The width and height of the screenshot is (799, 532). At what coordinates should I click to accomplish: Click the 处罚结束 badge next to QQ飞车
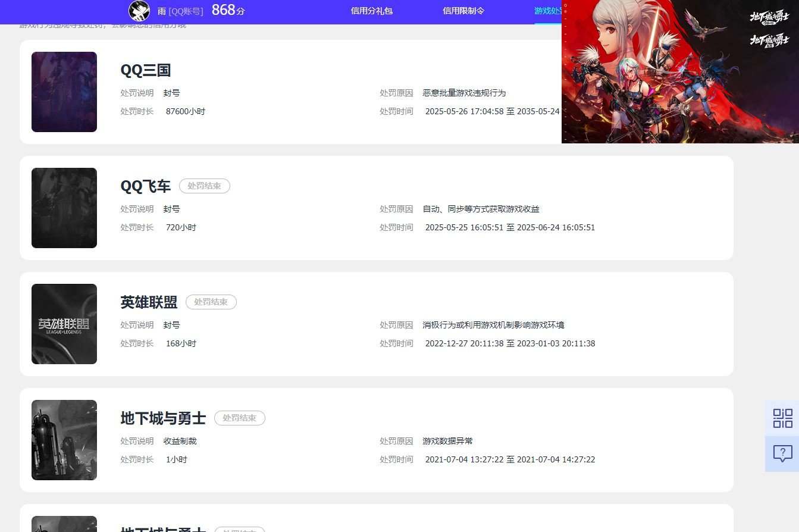[x=205, y=186]
